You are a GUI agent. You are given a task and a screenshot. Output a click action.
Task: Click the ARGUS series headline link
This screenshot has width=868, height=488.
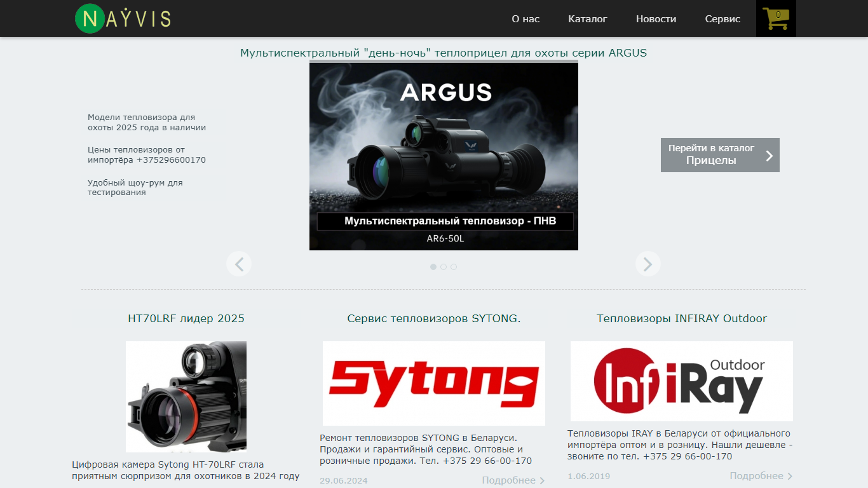[x=444, y=53]
